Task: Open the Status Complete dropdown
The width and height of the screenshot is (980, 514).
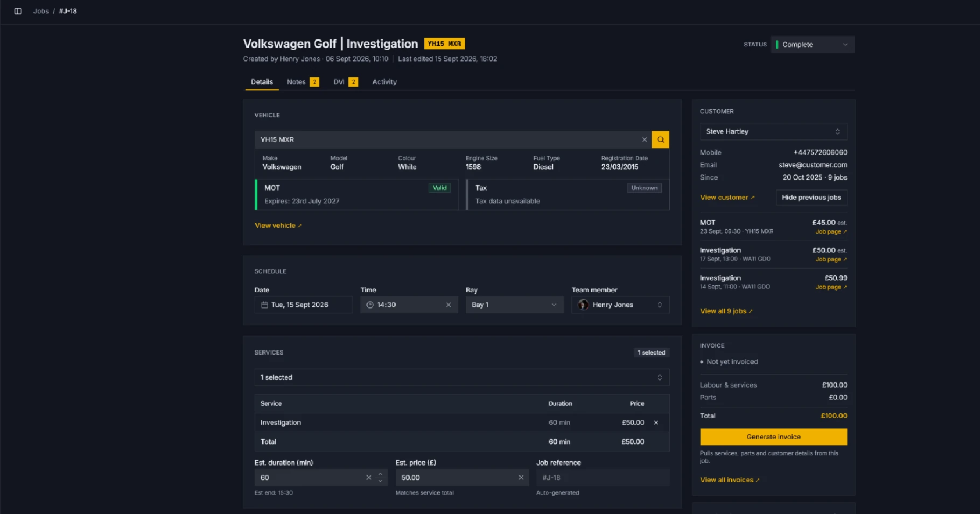Action: (813, 45)
